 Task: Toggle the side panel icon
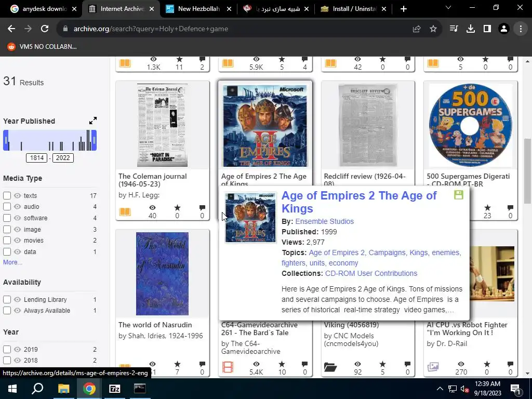click(x=487, y=29)
